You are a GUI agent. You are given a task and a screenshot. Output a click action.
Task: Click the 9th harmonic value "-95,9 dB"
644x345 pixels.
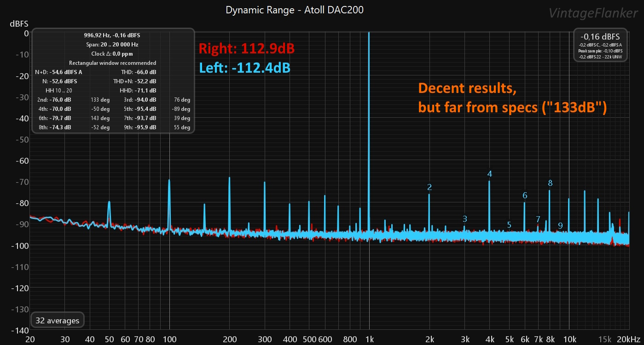145,127
